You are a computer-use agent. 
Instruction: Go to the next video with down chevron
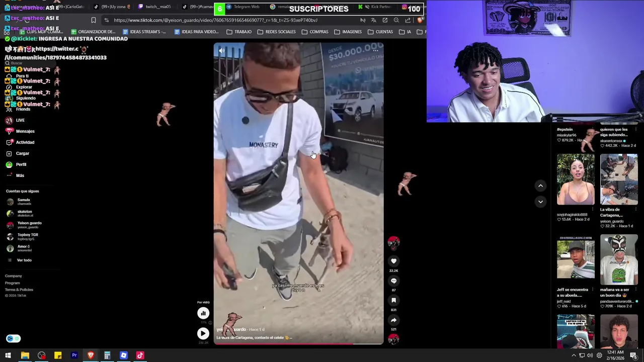(x=540, y=202)
